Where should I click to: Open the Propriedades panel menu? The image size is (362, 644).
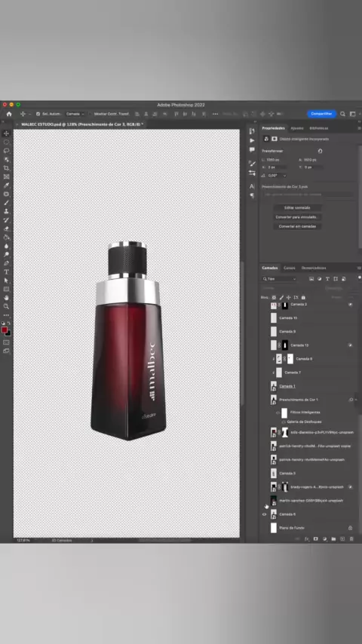point(360,128)
